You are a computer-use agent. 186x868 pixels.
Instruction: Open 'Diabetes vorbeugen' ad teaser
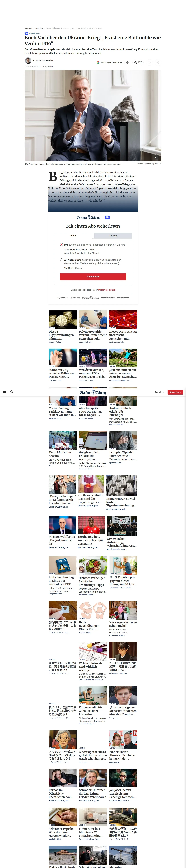coord(93,576)
